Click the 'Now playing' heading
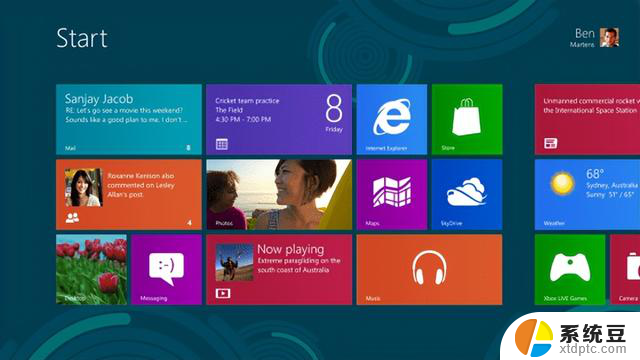 coord(291,249)
